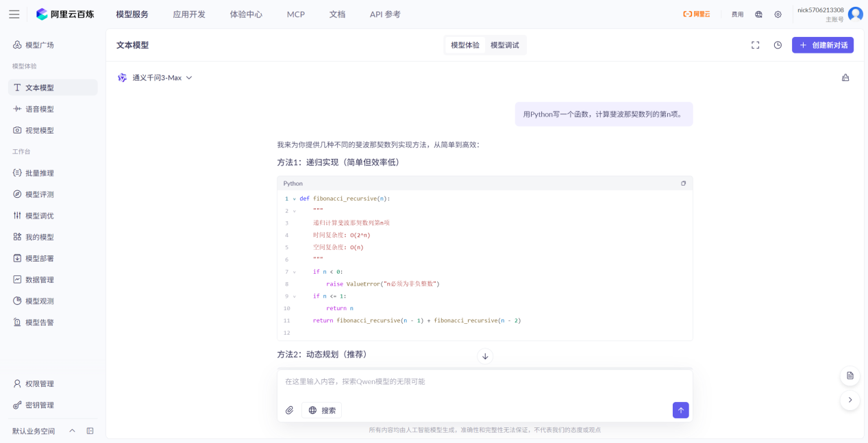Open conversation history clock icon
The height and width of the screenshot is (443, 868).
778,45
